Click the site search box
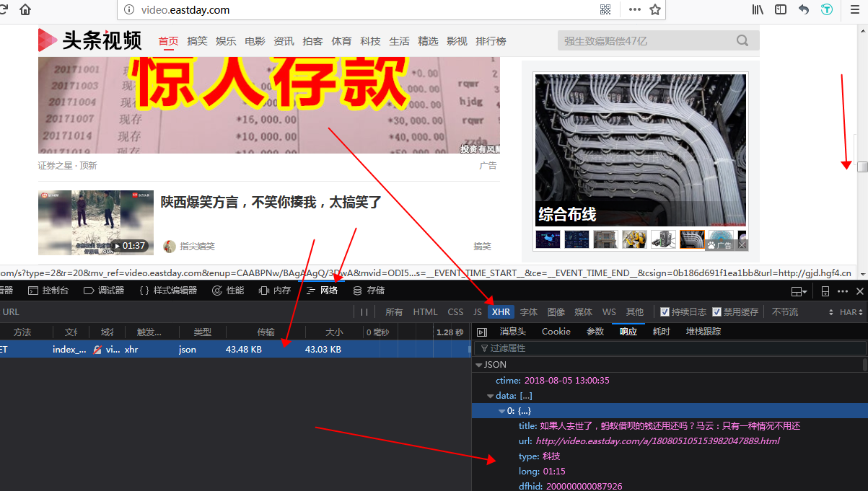The width and height of the screenshot is (868, 491). click(x=646, y=41)
